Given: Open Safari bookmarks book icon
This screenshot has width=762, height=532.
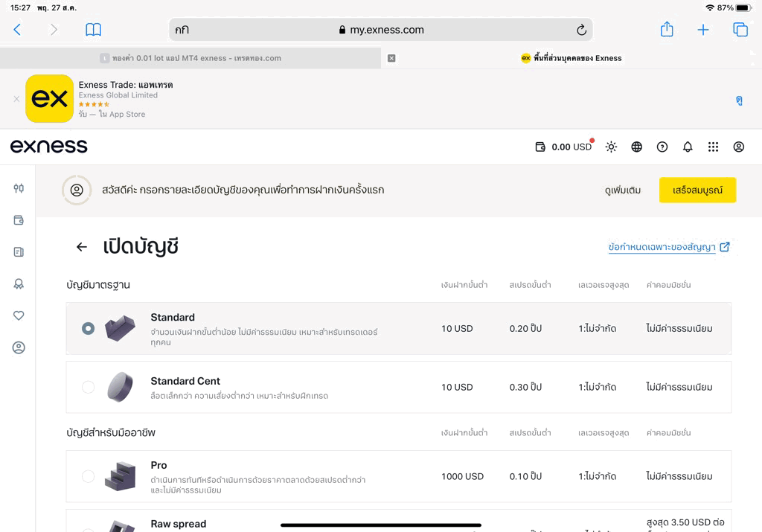Looking at the screenshot, I should click(93, 30).
